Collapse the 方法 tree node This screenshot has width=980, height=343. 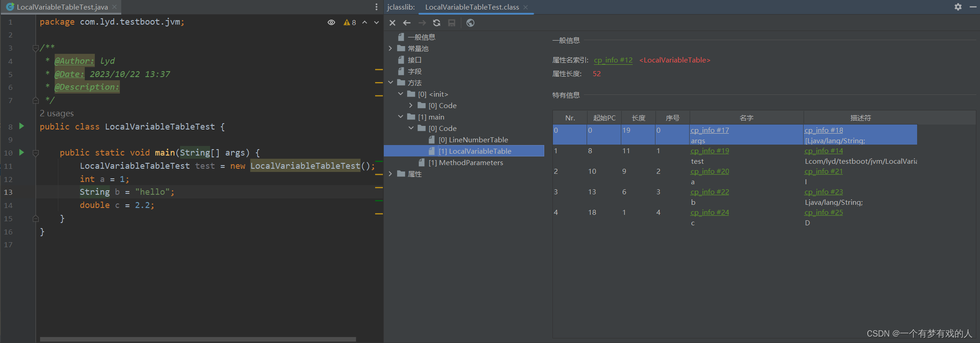tap(390, 83)
